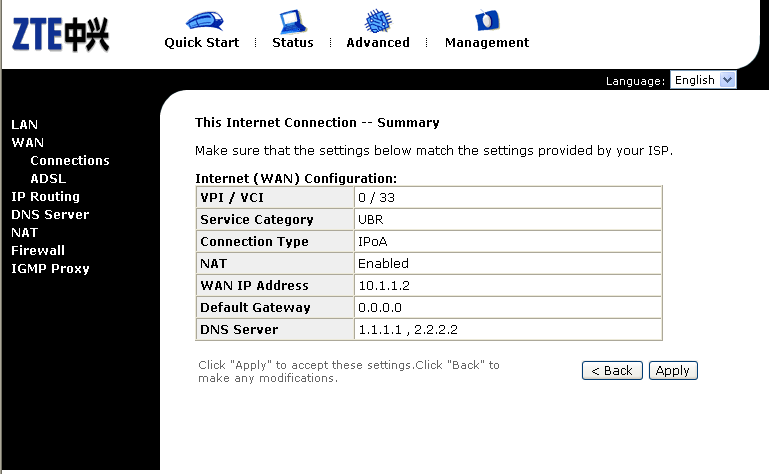769x474 pixels.
Task: Select the NAT value Enabled
Action: (x=383, y=263)
